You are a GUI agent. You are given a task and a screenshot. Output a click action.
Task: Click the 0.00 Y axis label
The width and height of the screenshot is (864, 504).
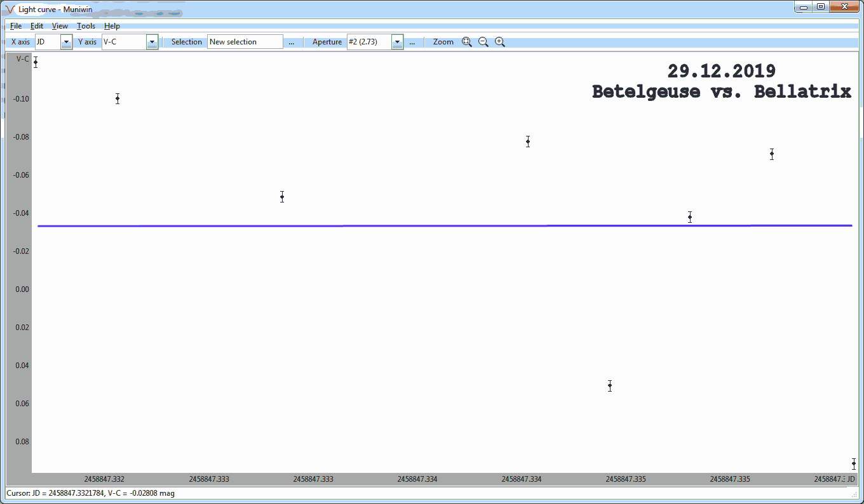22,289
